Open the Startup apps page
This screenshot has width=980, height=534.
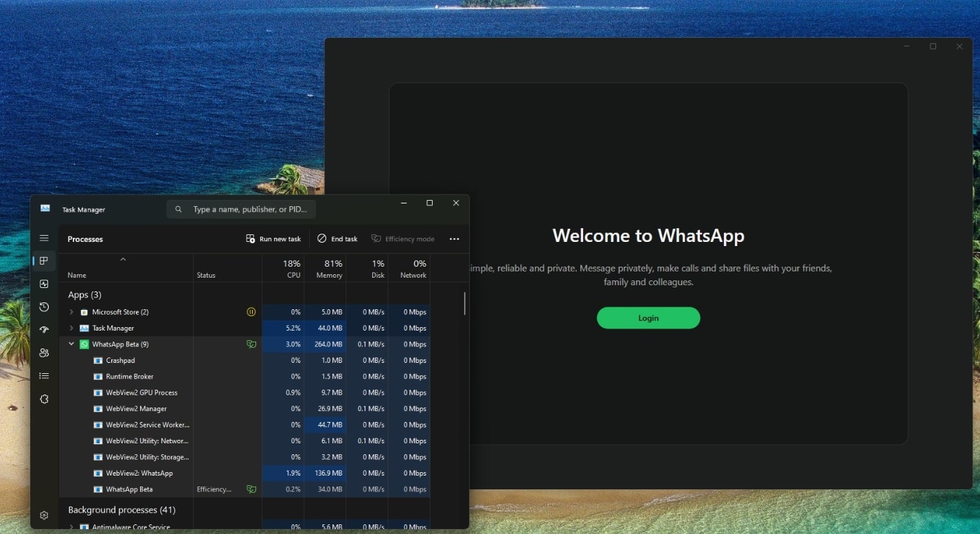coord(44,329)
